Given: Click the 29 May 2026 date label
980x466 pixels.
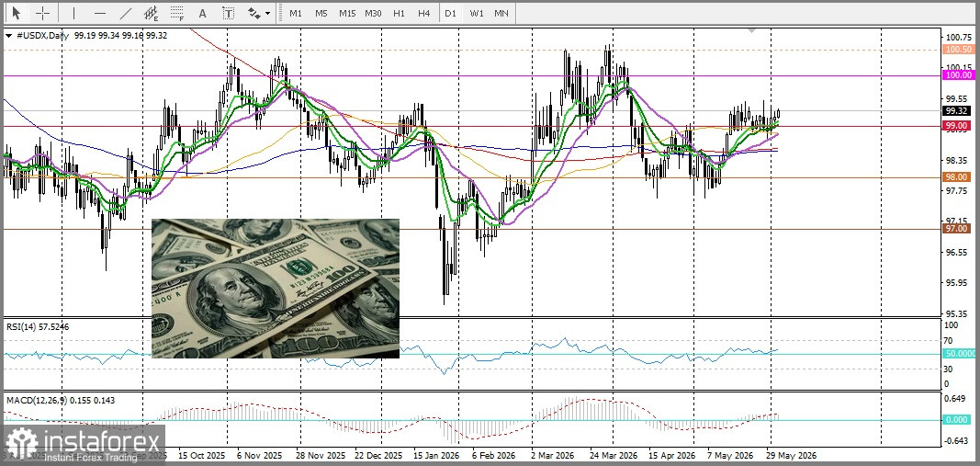Looking at the screenshot, I should (x=793, y=455).
